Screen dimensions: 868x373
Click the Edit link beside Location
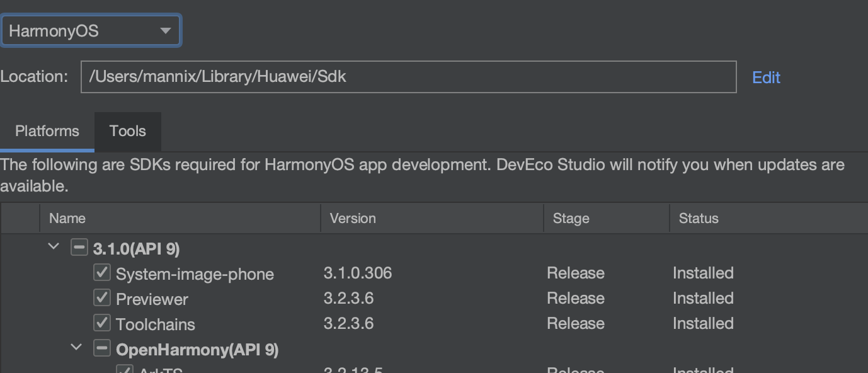[x=766, y=77]
